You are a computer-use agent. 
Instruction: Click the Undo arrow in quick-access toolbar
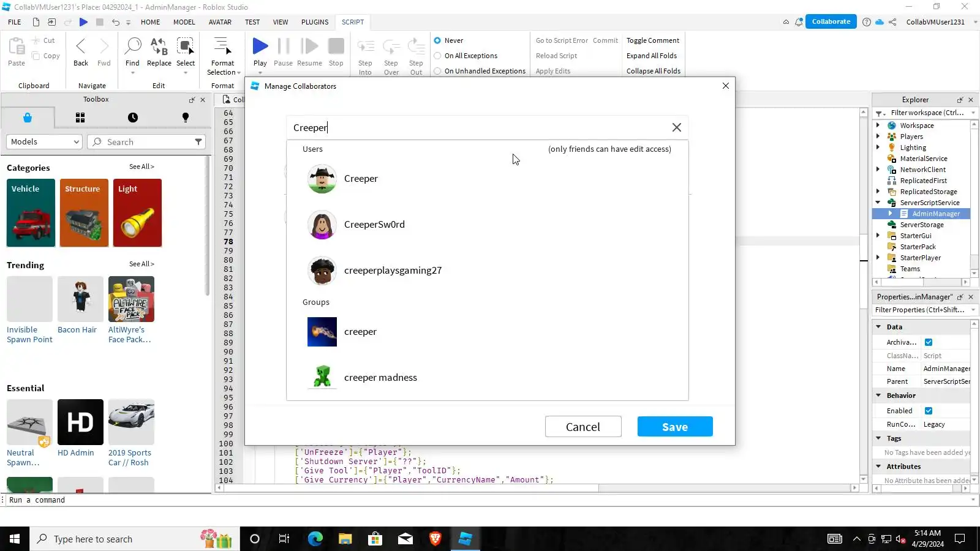(115, 22)
